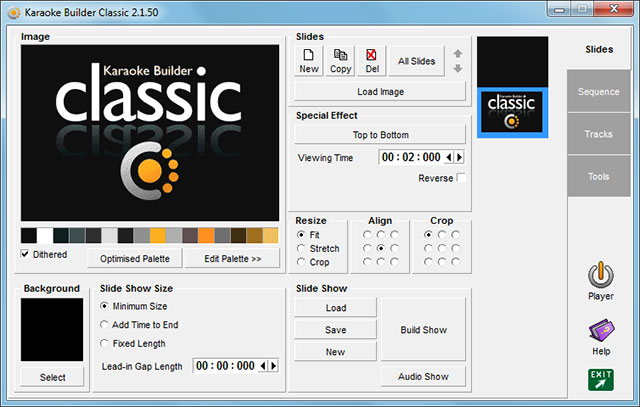Open the Player

(600, 279)
